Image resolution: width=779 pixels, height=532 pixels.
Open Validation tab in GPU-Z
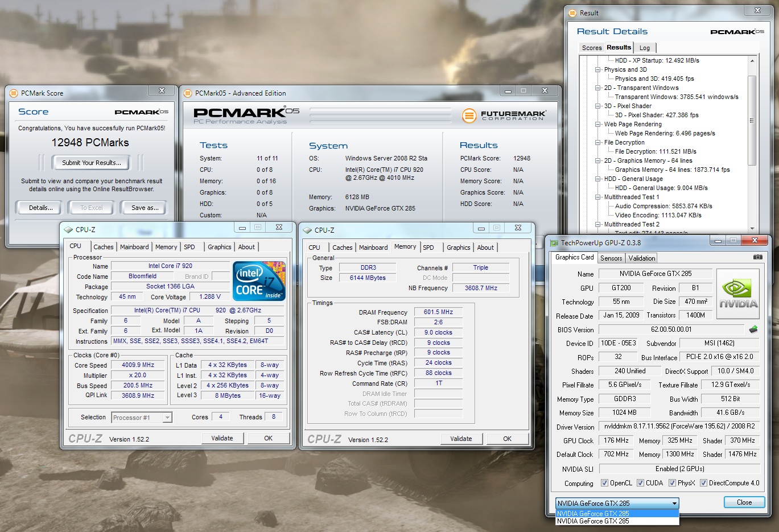pyautogui.click(x=642, y=258)
